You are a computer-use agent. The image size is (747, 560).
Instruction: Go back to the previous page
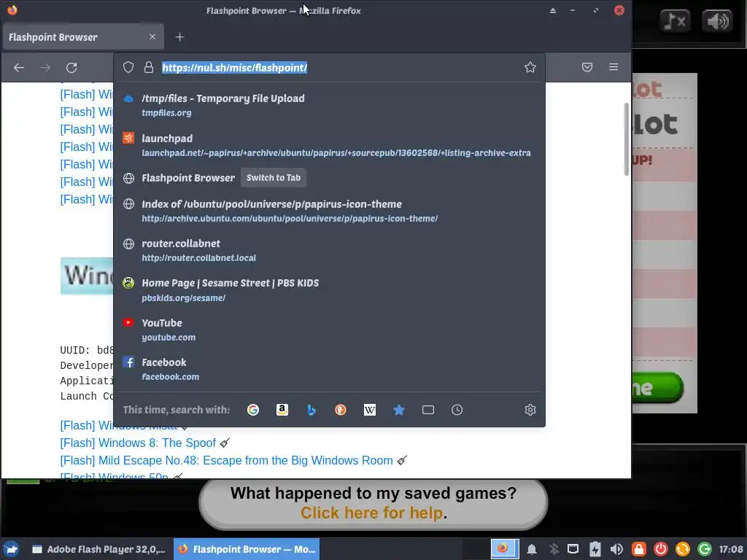19,68
